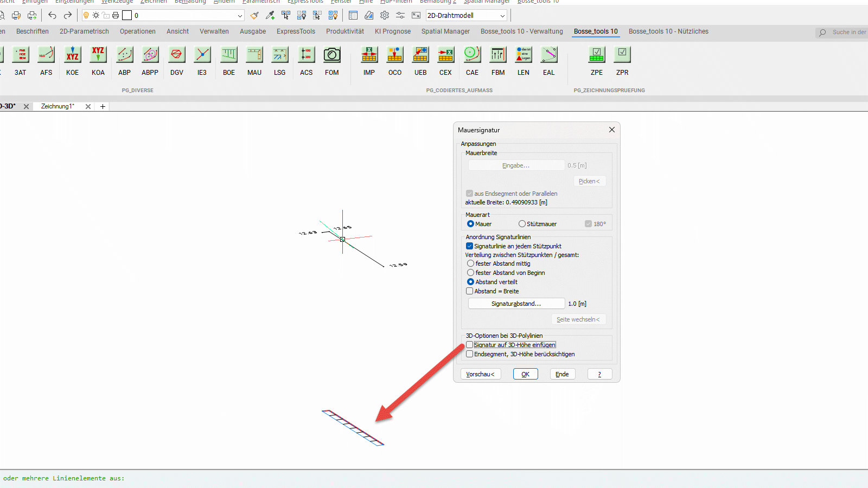Viewport: 868px width, 488px height.
Task: Click the IMP Excel import icon
Action: click(x=369, y=55)
